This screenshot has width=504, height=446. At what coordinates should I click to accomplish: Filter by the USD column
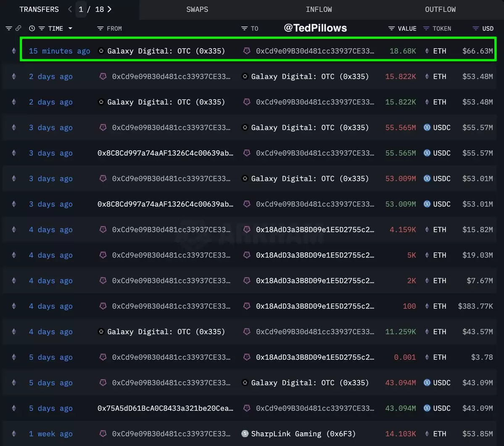[475, 29]
